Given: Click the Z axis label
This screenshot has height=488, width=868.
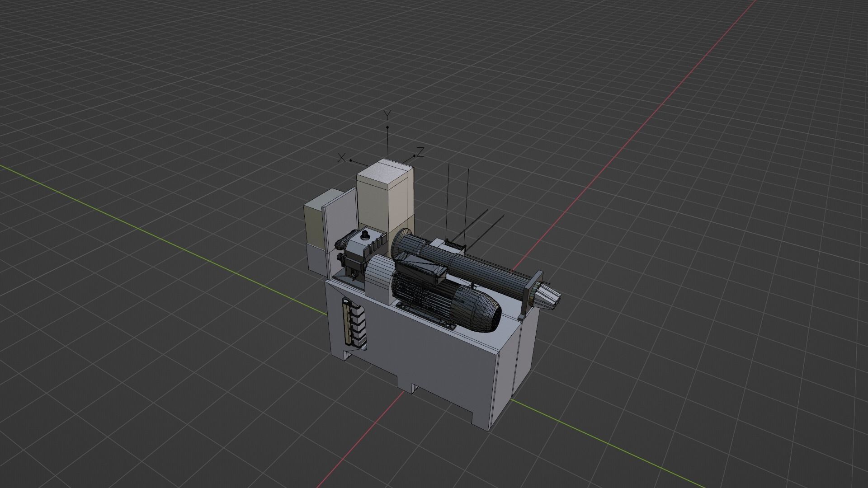Looking at the screenshot, I should point(420,152).
